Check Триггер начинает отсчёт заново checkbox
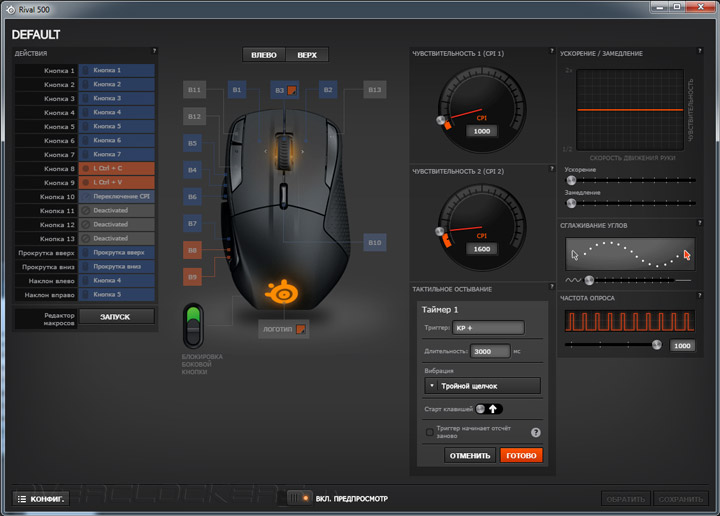 (x=430, y=432)
